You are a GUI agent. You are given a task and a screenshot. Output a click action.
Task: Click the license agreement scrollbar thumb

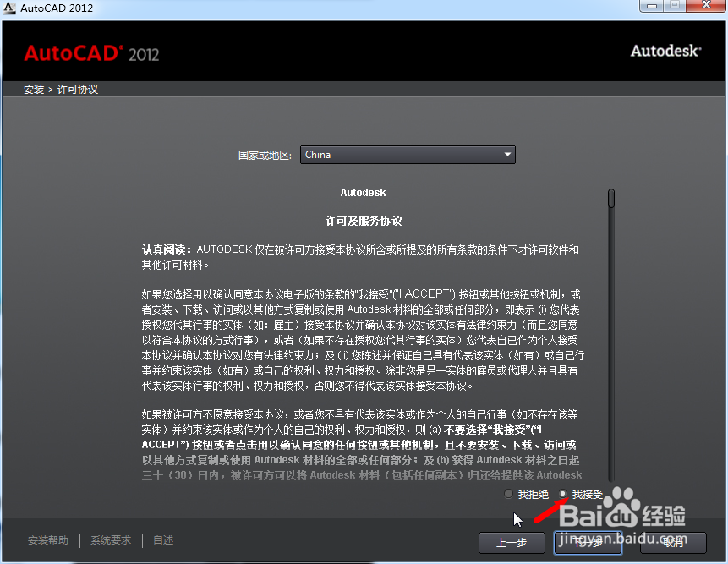tap(611, 198)
